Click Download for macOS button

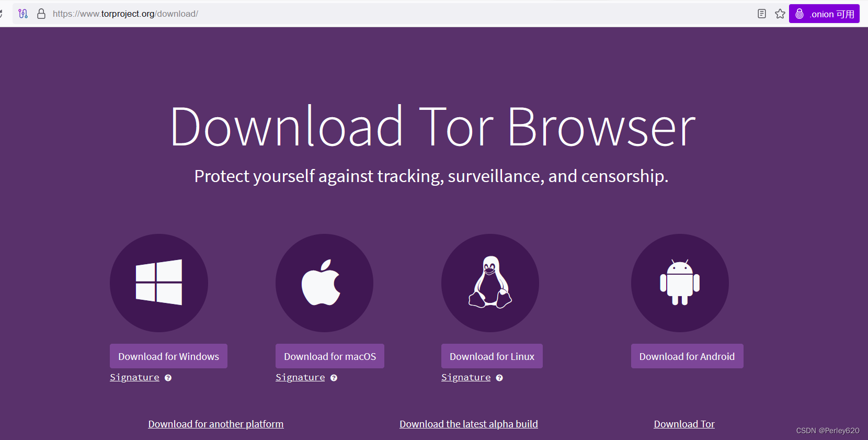(330, 356)
